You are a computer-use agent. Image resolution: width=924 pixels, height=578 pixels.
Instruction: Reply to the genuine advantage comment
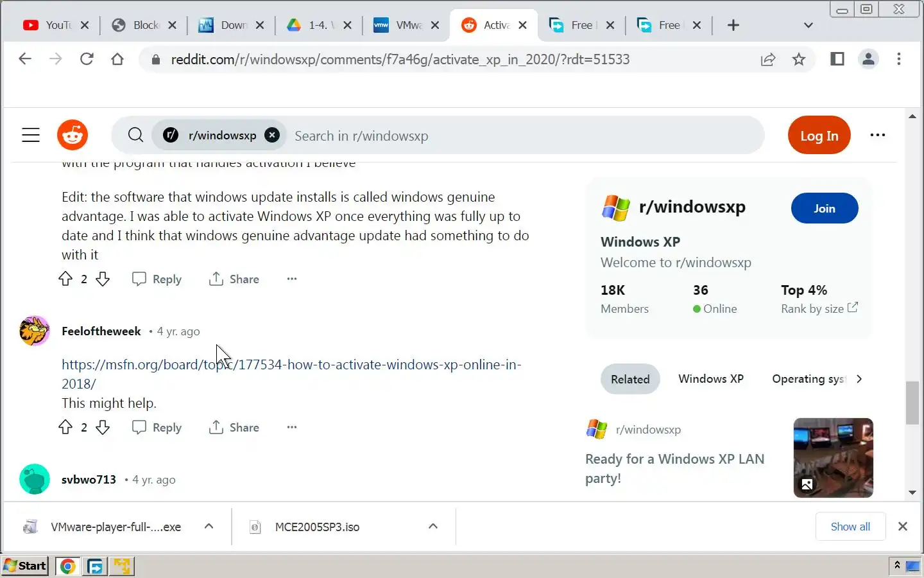click(x=157, y=279)
